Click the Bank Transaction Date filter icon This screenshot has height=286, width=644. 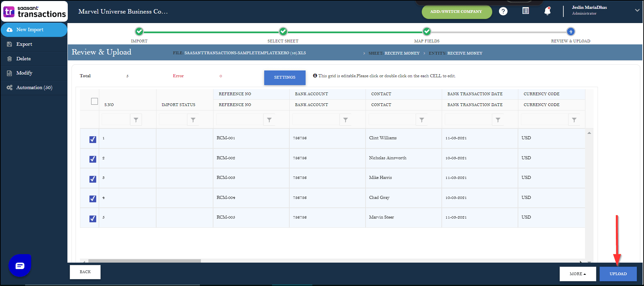coord(498,120)
